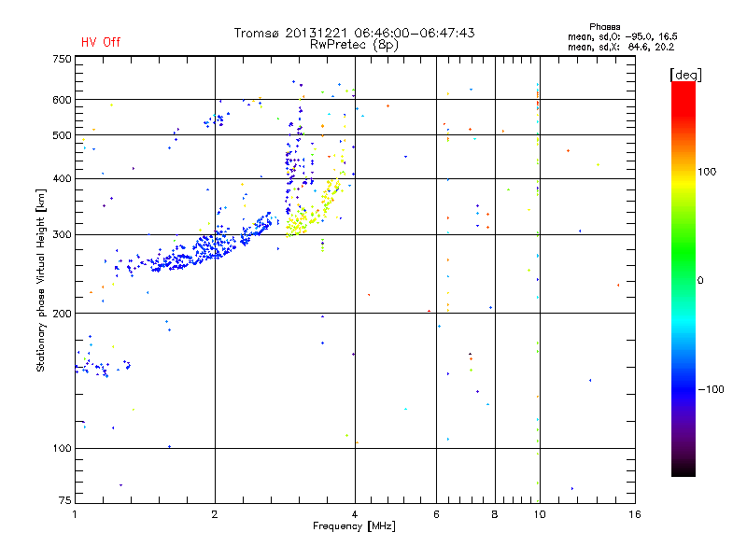Click the 4 tick label on frequency axis

pos(355,514)
